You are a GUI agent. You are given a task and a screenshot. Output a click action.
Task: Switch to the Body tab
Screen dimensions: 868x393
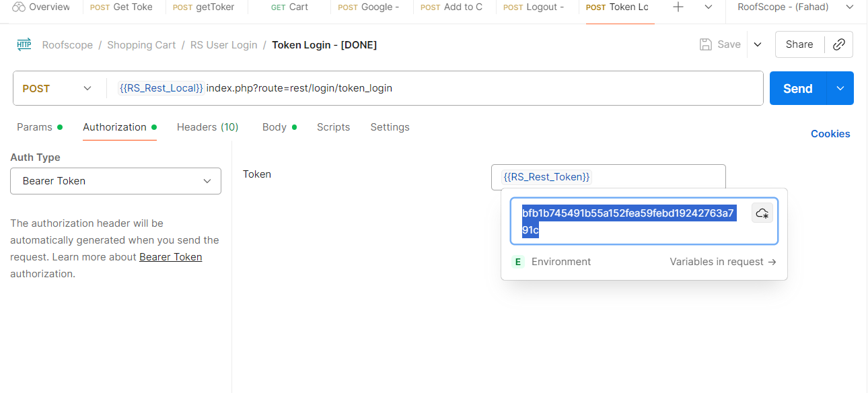(x=275, y=127)
